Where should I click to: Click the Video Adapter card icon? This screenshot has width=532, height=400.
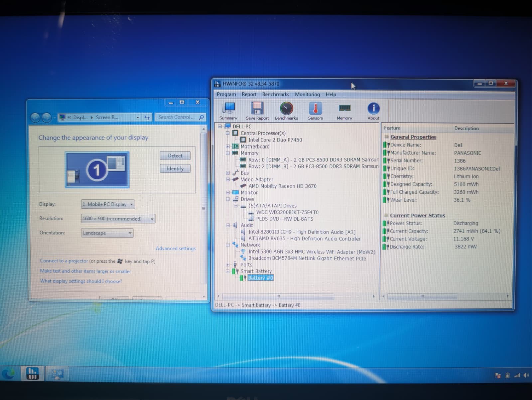(235, 179)
